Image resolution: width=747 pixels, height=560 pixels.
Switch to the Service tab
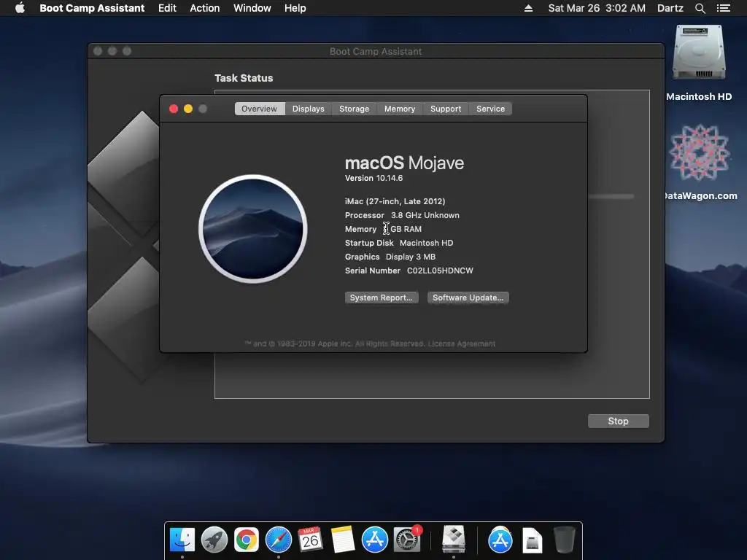pos(491,109)
